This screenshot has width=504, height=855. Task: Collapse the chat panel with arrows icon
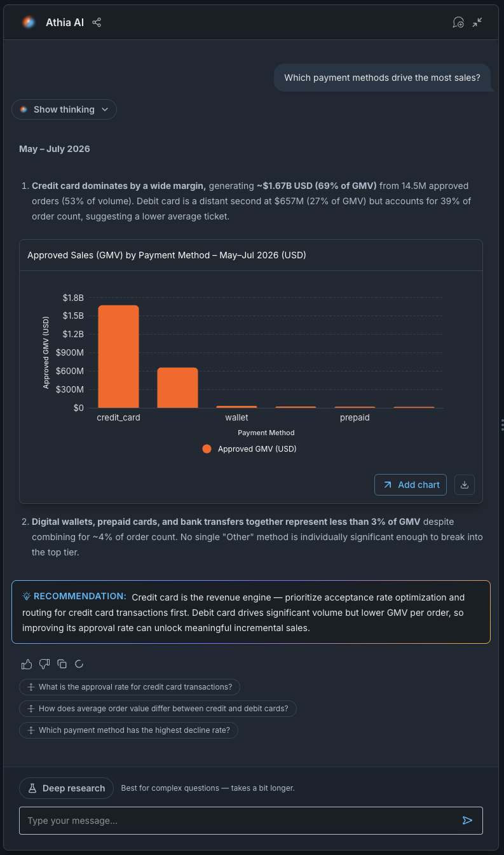point(477,22)
